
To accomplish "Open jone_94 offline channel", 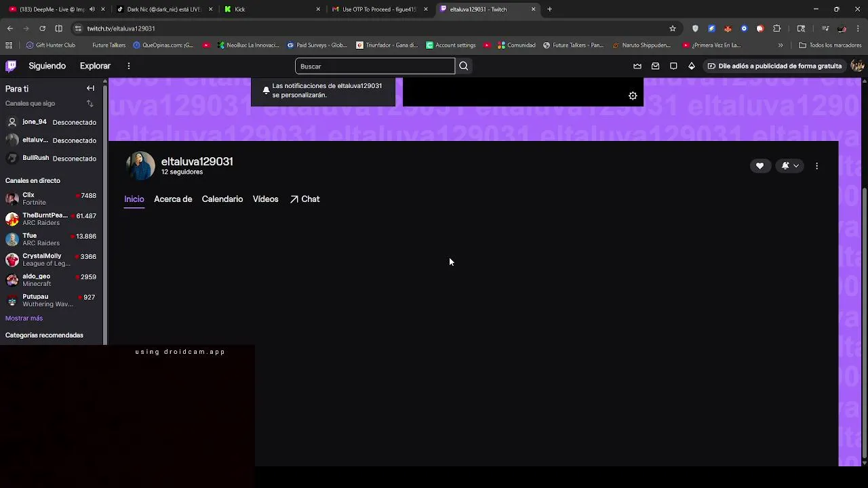I will [x=52, y=122].
